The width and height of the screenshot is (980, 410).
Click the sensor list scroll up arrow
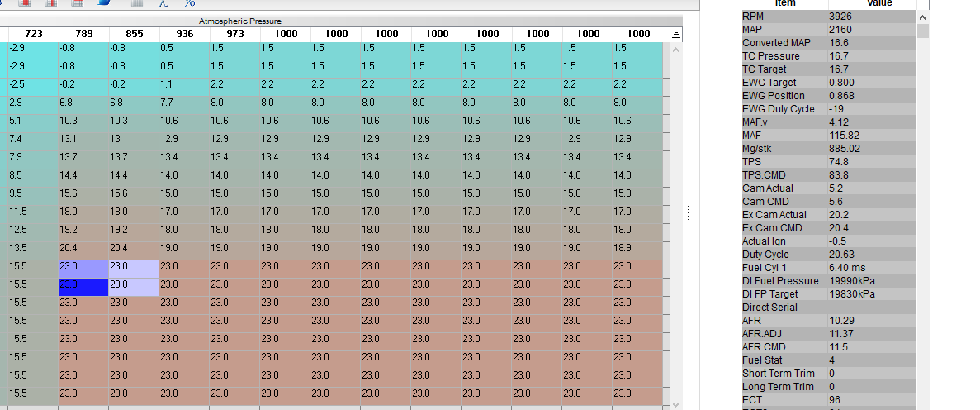(922, 17)
